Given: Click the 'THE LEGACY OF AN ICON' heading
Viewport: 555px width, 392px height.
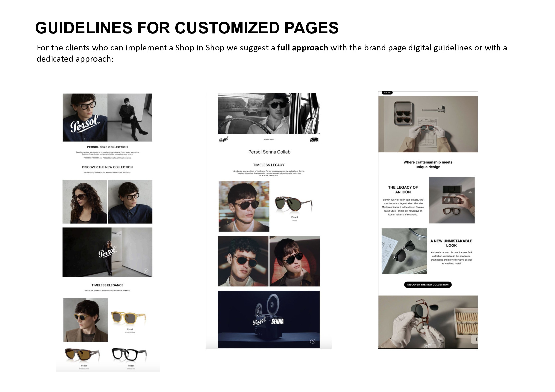Looking at the screenshot, I should tap(403, 190).
